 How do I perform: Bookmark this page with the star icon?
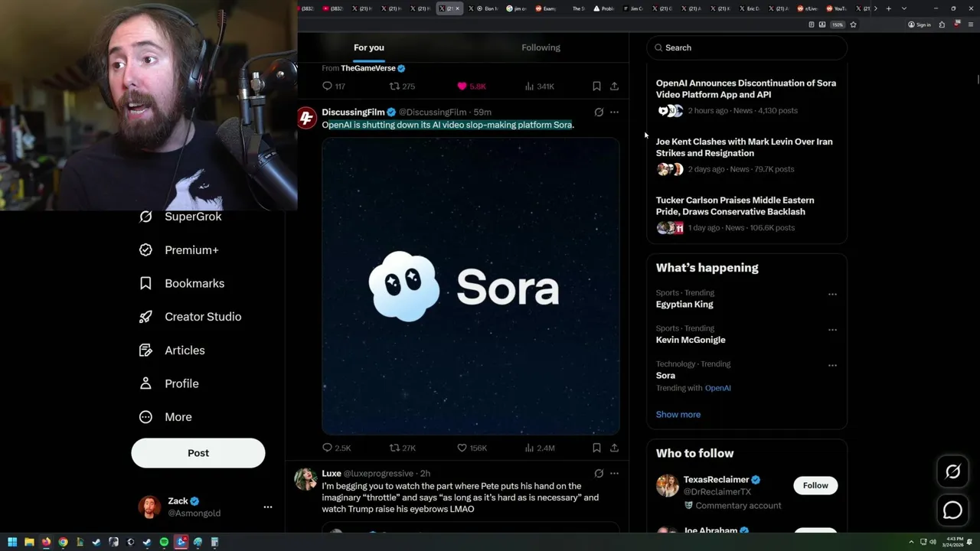tap(853, 24)
